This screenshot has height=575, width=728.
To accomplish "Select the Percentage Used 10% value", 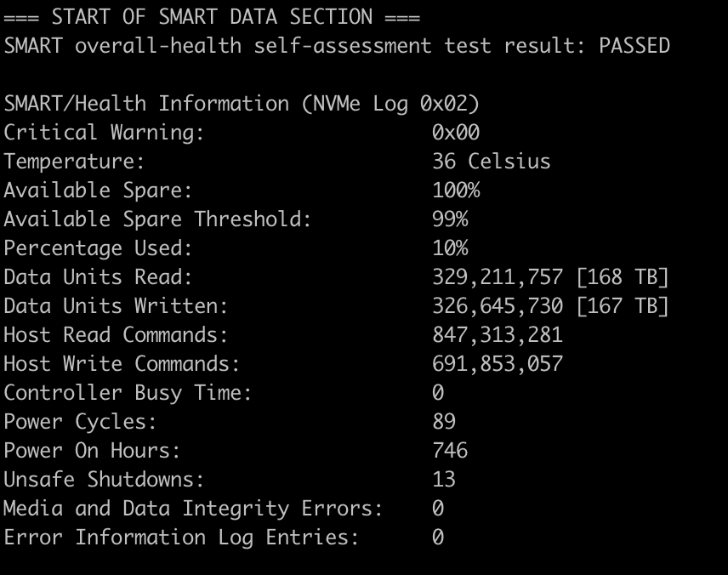I will pyautogui.click(x=450, y=248).
